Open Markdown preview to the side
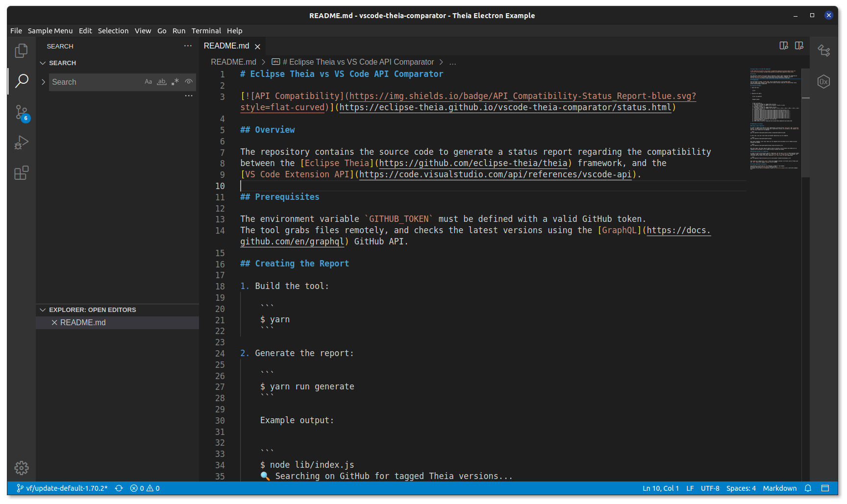This screenshot has height=504, width=847. tap(783, 46)
